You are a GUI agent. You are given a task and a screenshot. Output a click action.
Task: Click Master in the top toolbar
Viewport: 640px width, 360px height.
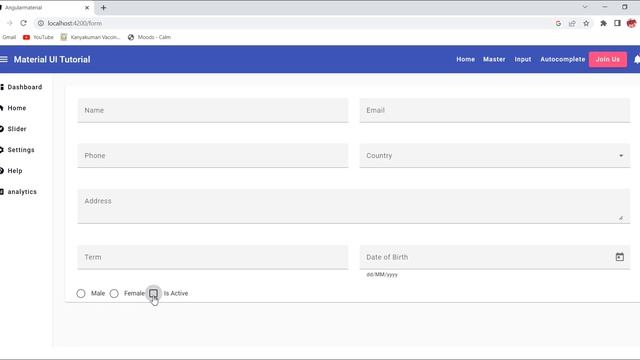click(494, 59)
